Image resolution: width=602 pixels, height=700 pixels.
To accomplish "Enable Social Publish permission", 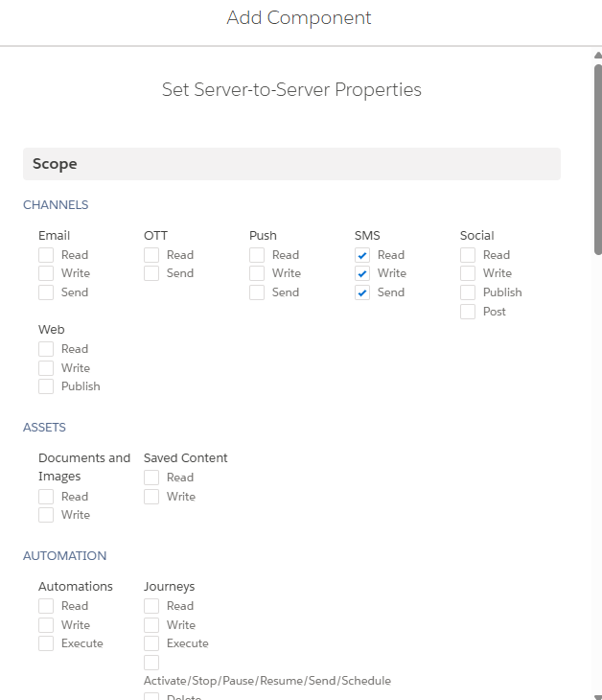I will coord(468,292).
